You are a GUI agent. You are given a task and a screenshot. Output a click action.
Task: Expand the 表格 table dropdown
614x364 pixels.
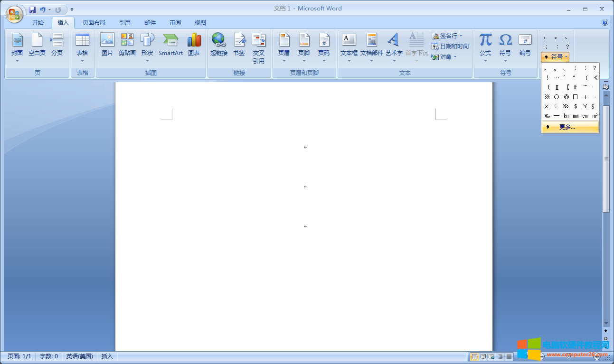tap(82, 61)
